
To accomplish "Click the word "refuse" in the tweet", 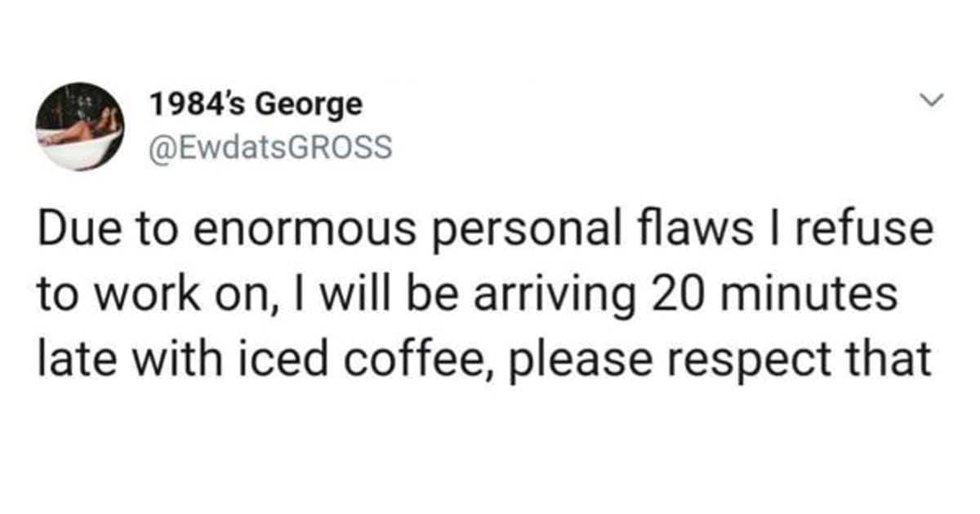I will click(x=874, y=231).
